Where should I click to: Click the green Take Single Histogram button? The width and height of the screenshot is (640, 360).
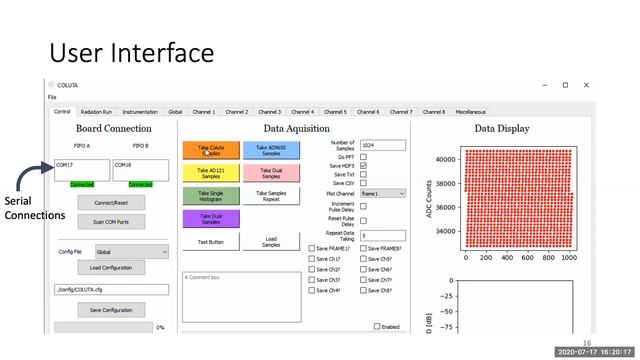click(x=211, y=196)
